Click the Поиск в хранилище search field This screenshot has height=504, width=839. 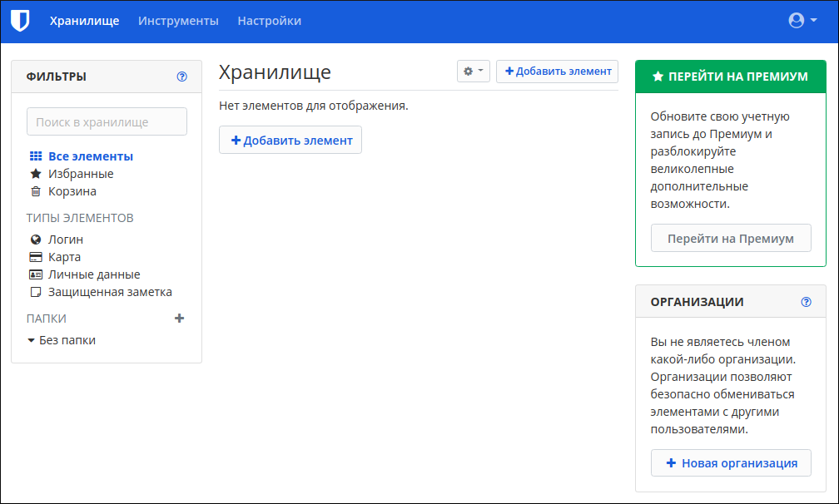107,121
